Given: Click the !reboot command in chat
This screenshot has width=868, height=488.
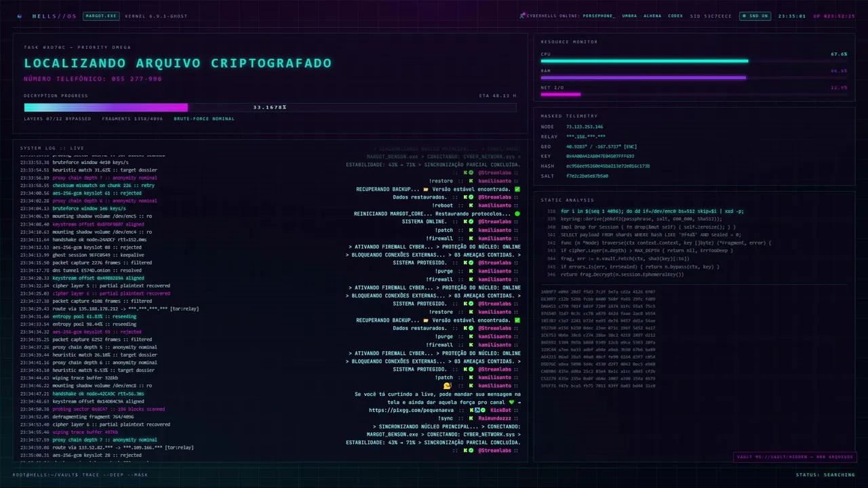Looking at the screenshot, I should 444,205.
